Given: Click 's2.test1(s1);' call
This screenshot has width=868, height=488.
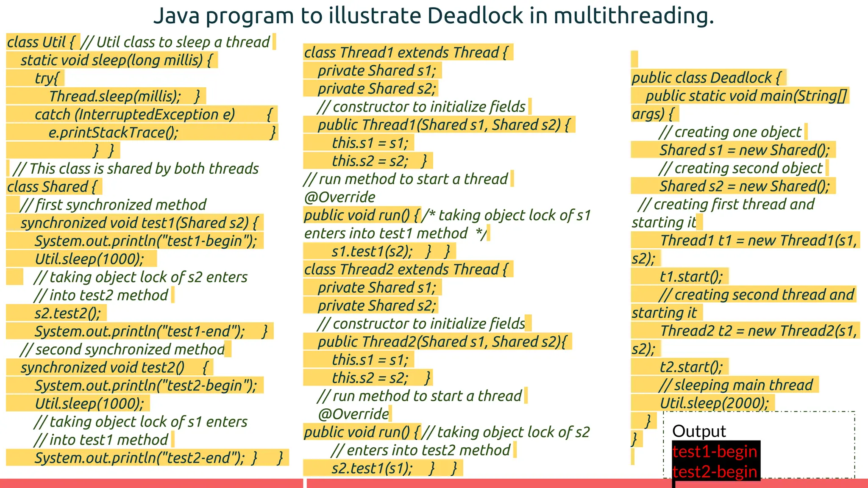Looking at the screenshot, I should point(372,468).
